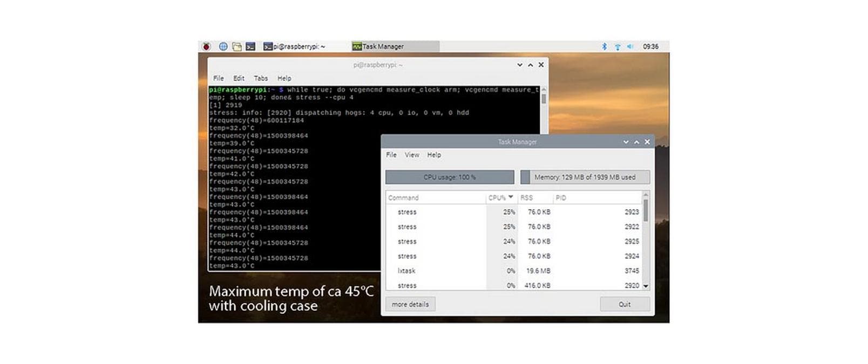Switch to the pi@raspberrypi taskbar entry

pyautogui.click(x=295, y=47)
